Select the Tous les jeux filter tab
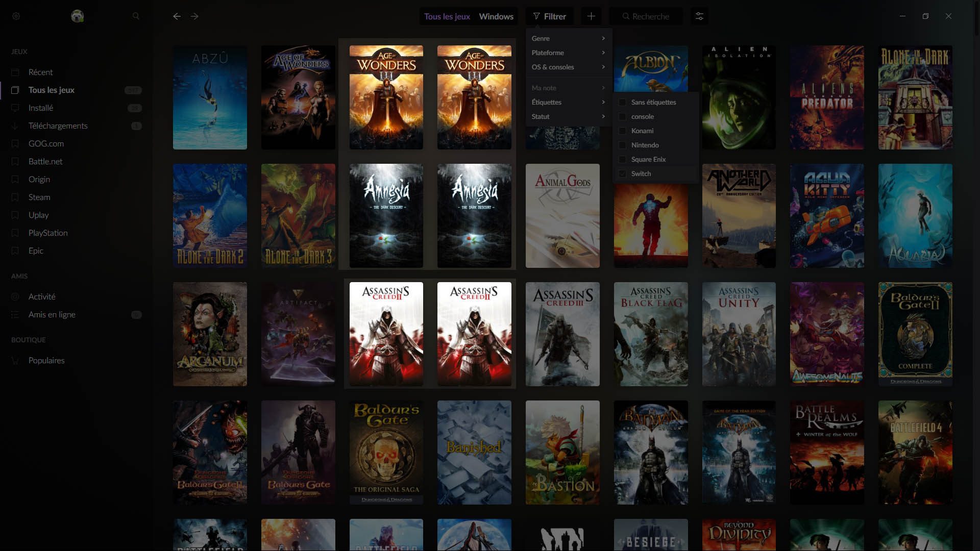This screenshot has height=551, width=980. pos(447,16)
